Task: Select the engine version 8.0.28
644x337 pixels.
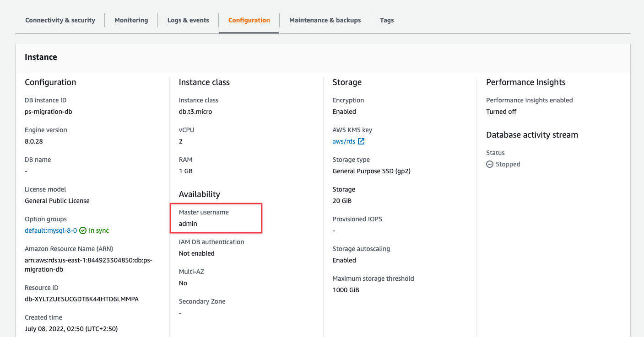Action: tap(34, 141)
